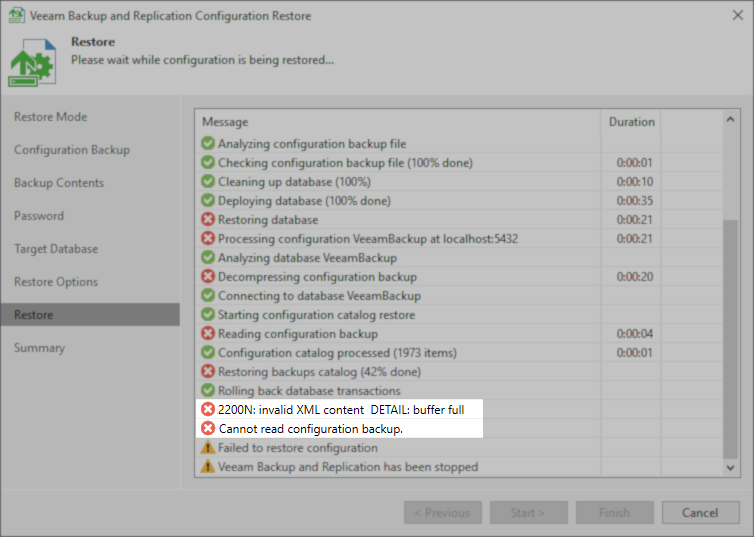Screen dimensions: 754x537
Task: Open the Configuration Backup step
Action: (x=72, y=150)
